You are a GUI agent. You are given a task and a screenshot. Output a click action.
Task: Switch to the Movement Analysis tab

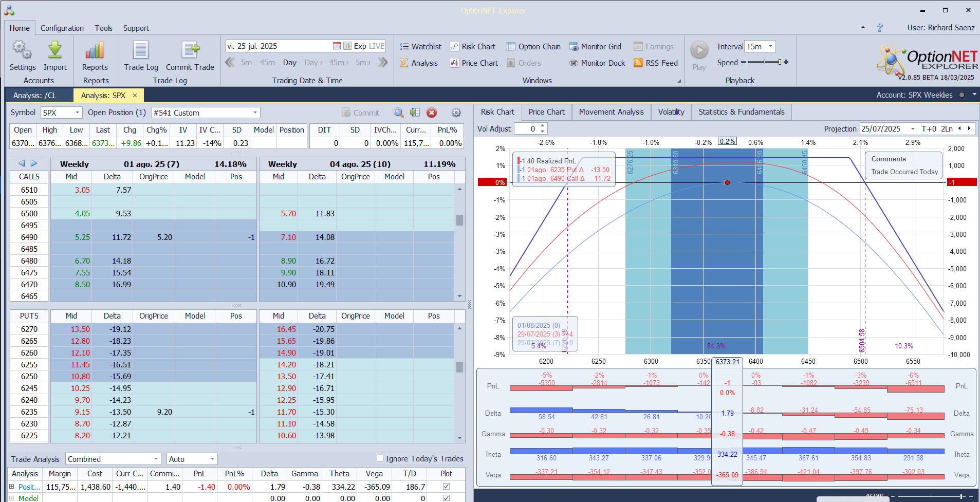[x=611, y=112]
